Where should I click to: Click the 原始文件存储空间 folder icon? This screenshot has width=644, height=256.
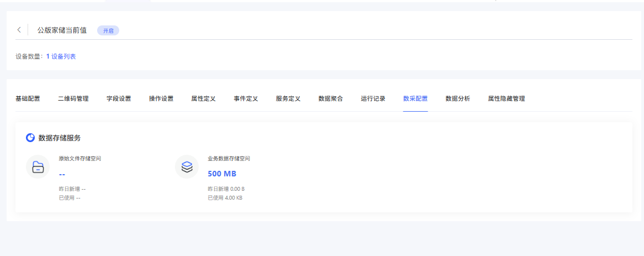click(38, 167)
